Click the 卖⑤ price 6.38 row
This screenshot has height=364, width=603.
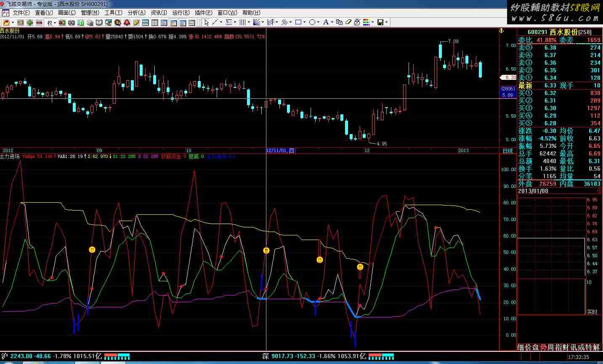(560, 47)
